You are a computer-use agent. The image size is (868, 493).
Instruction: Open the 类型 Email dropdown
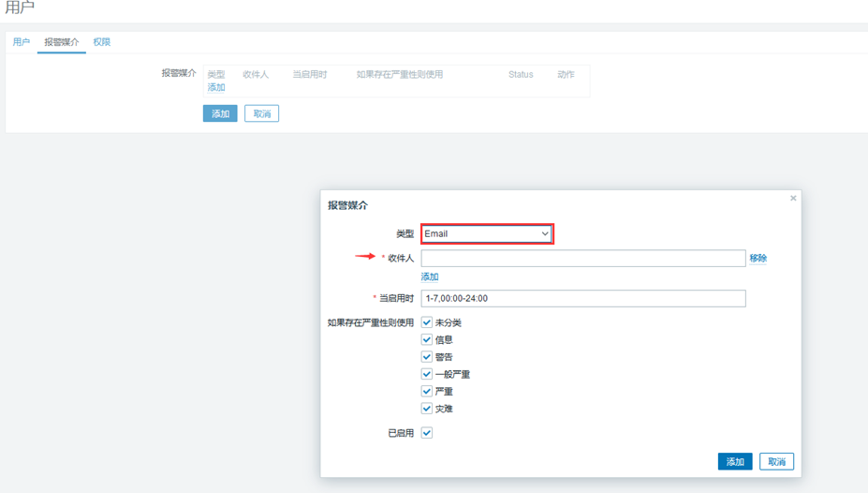click(x=487, y=233)
